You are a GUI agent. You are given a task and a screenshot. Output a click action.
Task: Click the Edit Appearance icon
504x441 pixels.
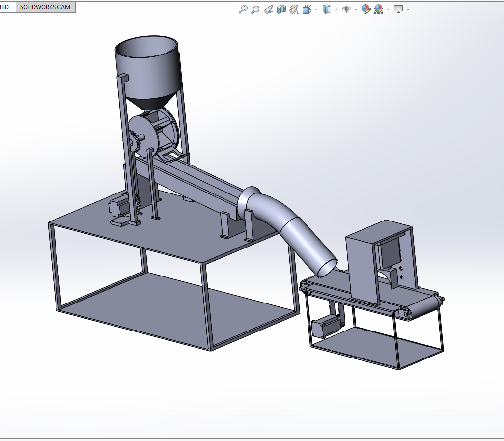click(x=366, y=9)
